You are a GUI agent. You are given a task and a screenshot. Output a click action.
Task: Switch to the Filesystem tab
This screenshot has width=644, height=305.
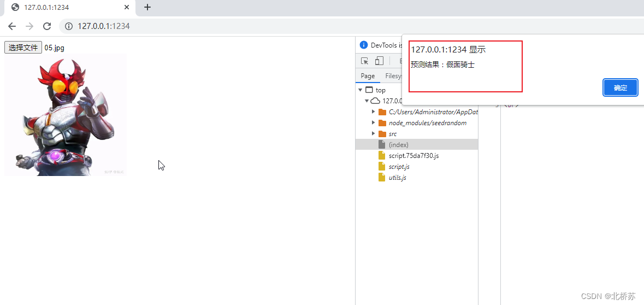[393, 76]
